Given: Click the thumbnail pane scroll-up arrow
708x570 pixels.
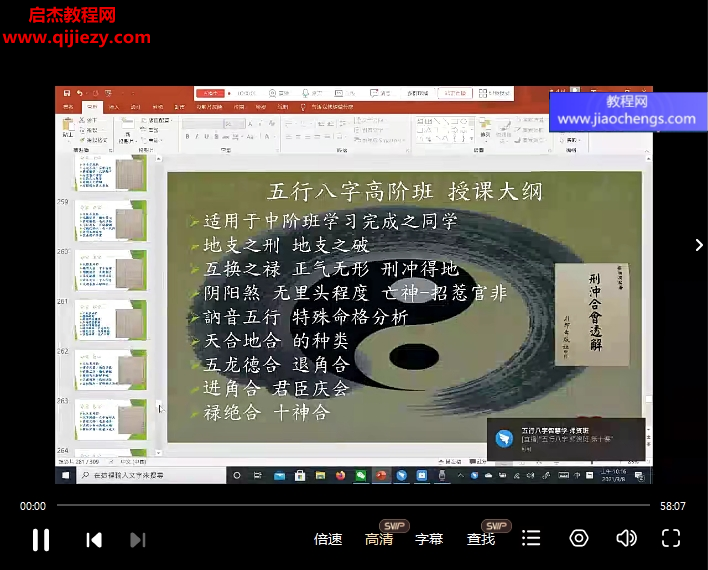Looking at the screenshot, I should click(x=158, y=159).
